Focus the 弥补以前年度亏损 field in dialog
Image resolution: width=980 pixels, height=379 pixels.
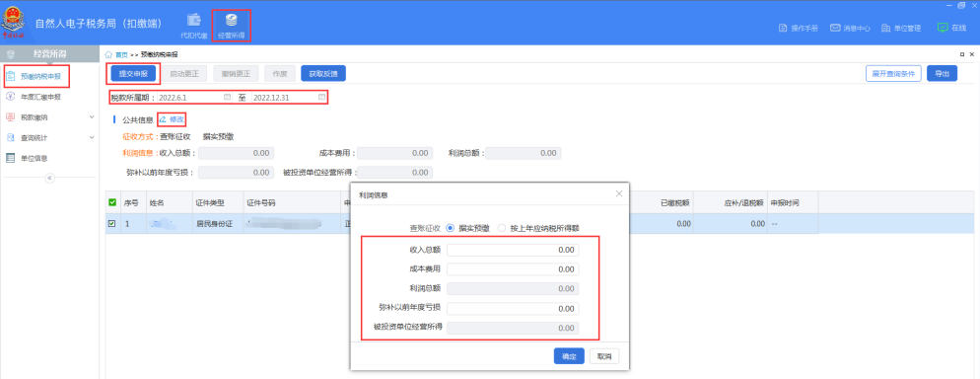pos(513,308)
